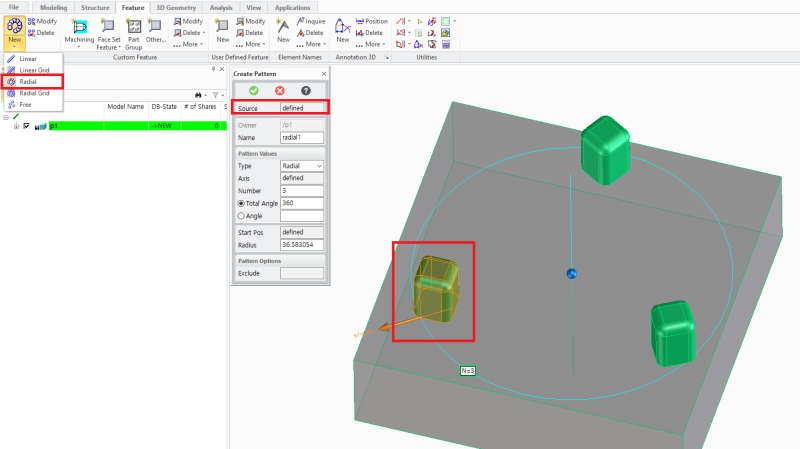Switch to the Analysis tab
Screen dimensions: 800x449
pyautogui.click(x=221, y=8)
